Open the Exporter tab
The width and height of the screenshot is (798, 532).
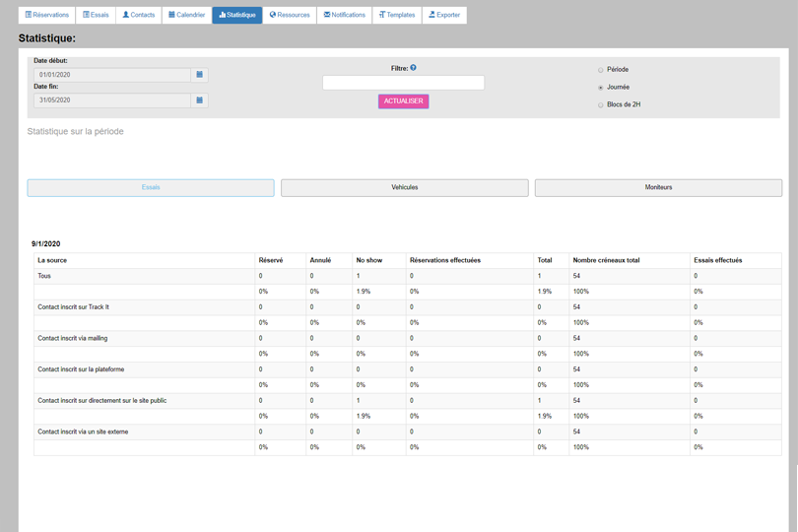444,16
